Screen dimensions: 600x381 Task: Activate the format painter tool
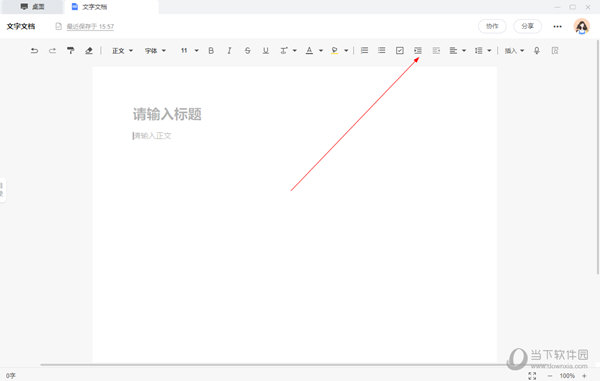click(x=70, y=50)
